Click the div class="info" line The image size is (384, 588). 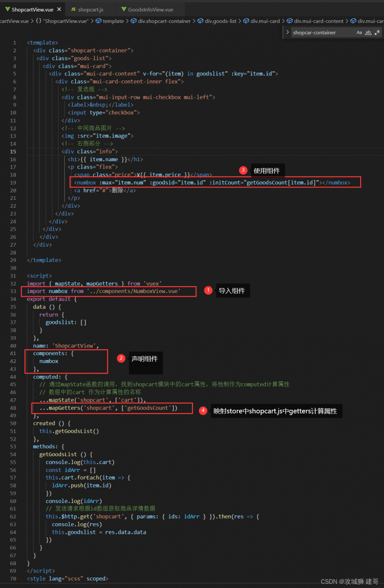89,152
